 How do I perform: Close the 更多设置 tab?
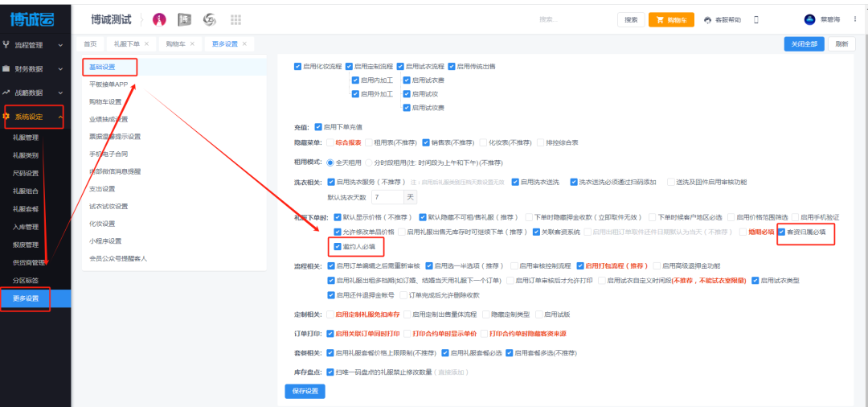pos(244,43)
